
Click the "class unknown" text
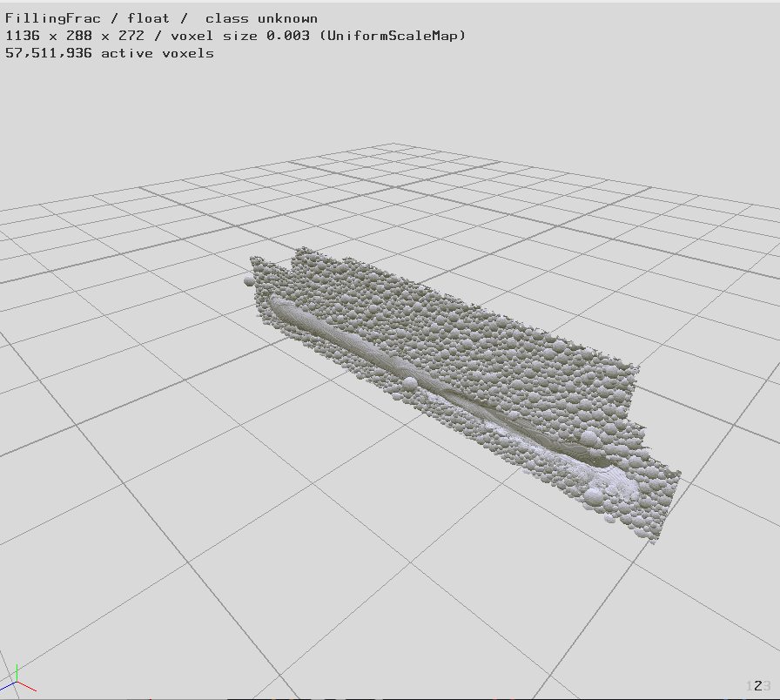(x=261, y=17)
